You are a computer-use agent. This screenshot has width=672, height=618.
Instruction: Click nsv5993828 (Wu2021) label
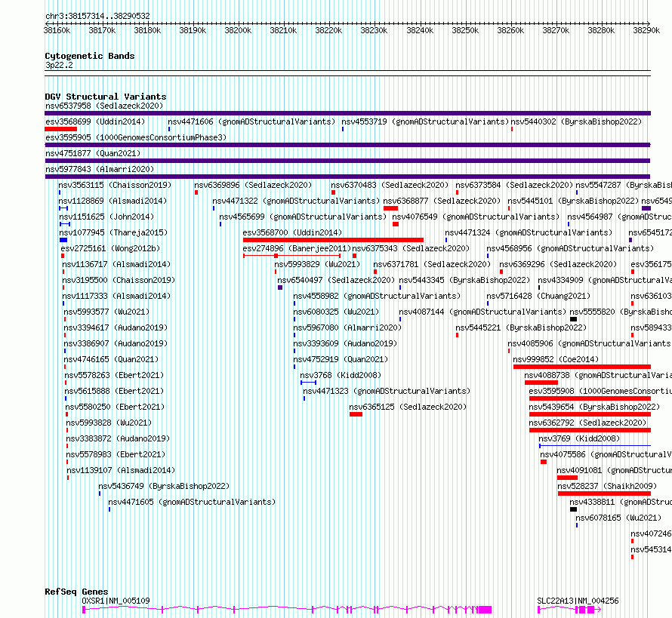pos(109,423)
